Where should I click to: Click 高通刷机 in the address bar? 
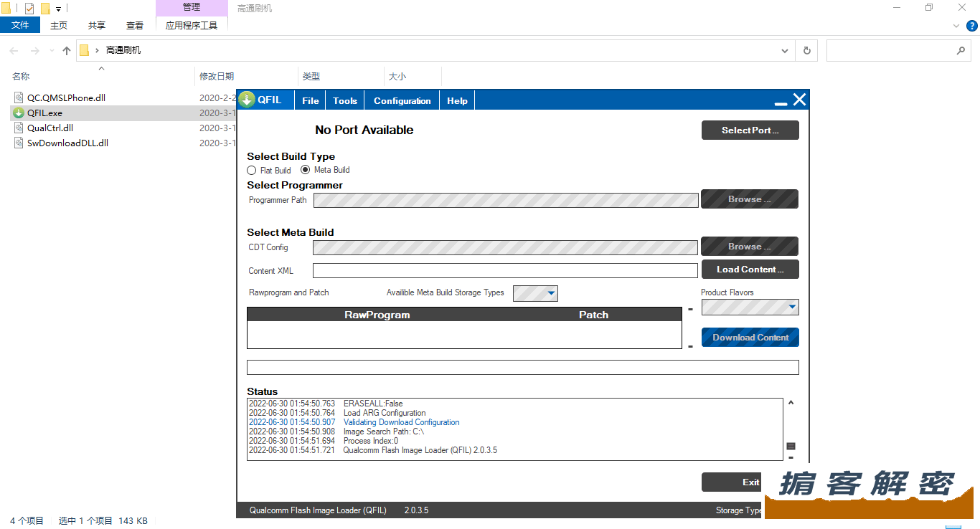123,50
